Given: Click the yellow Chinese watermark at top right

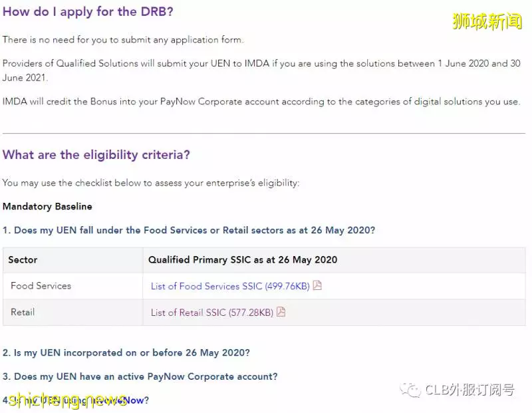Looking at the screenshot, I should [x=487, y=21].
